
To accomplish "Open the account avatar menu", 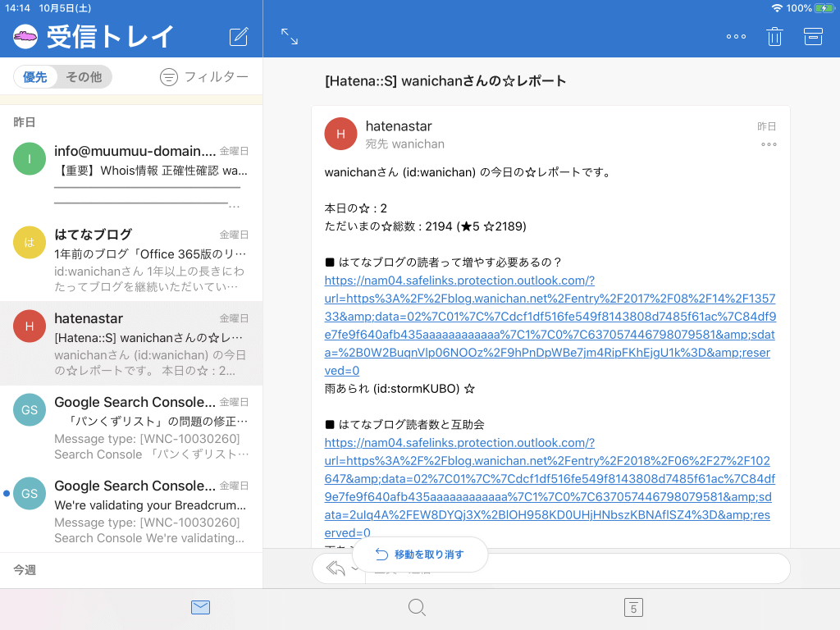I will point(25,37).
